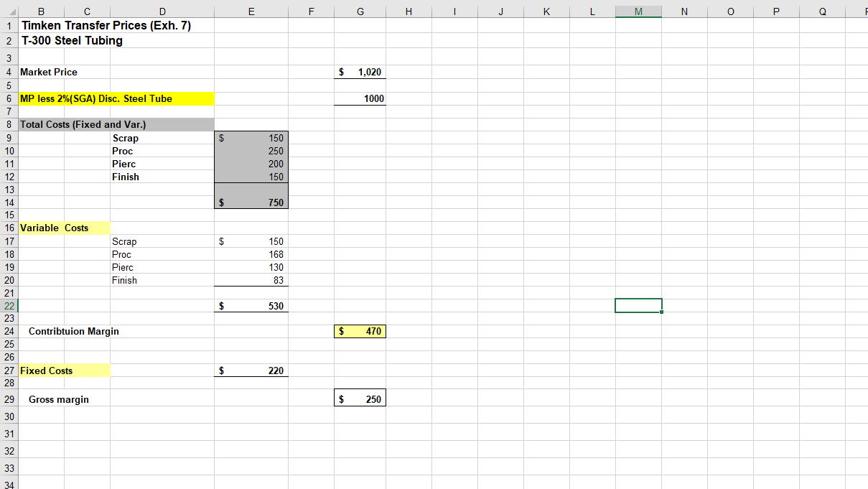Select row 8 via its row header

tap(9, 124)
